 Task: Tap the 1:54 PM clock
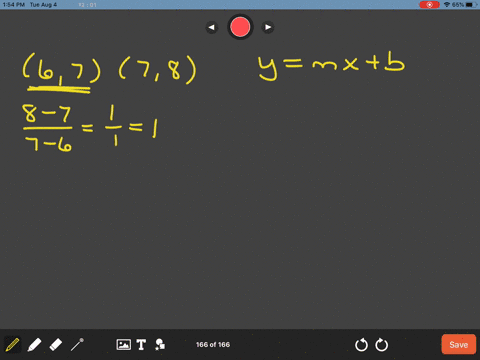pos(14,5)
